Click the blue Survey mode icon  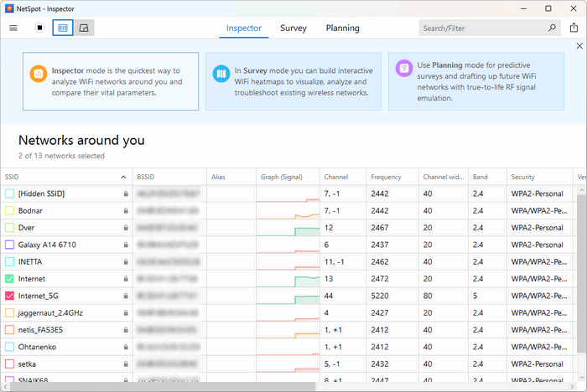pyautogui.click(x=221, y=74)
